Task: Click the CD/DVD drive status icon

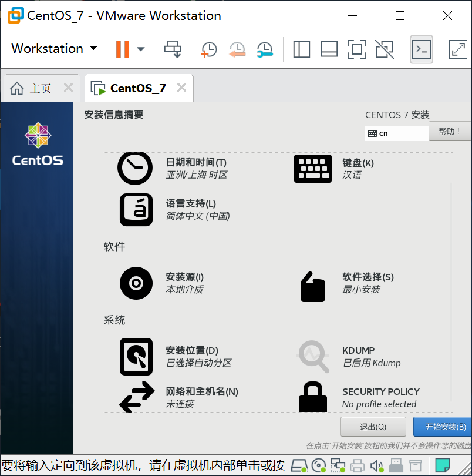Action: coord(319,465)
